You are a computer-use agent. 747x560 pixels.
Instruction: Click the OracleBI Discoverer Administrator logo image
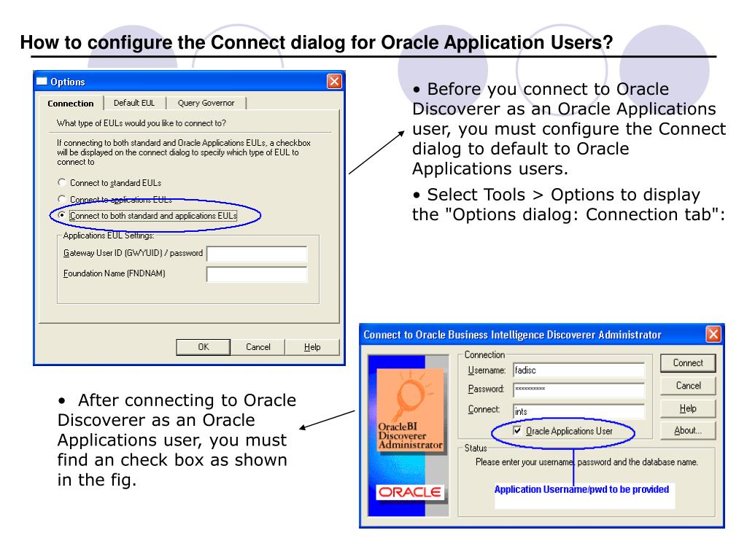[x=411, y=411]
